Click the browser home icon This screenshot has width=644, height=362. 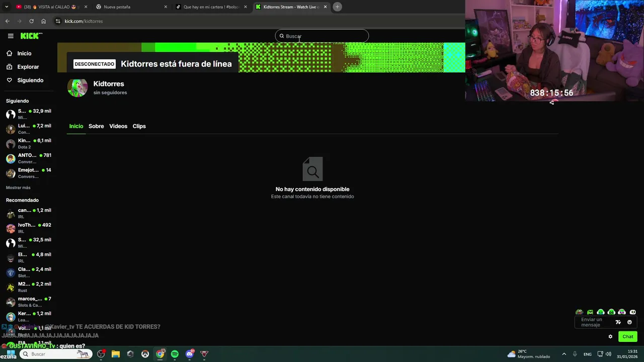tap(43, 21)
